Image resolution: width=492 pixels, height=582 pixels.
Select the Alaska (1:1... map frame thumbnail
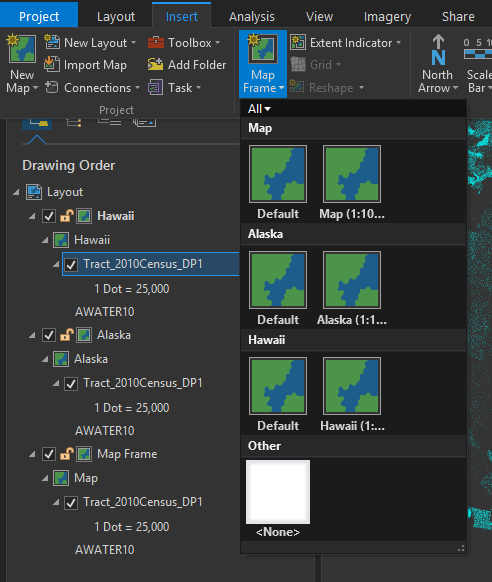352,288
